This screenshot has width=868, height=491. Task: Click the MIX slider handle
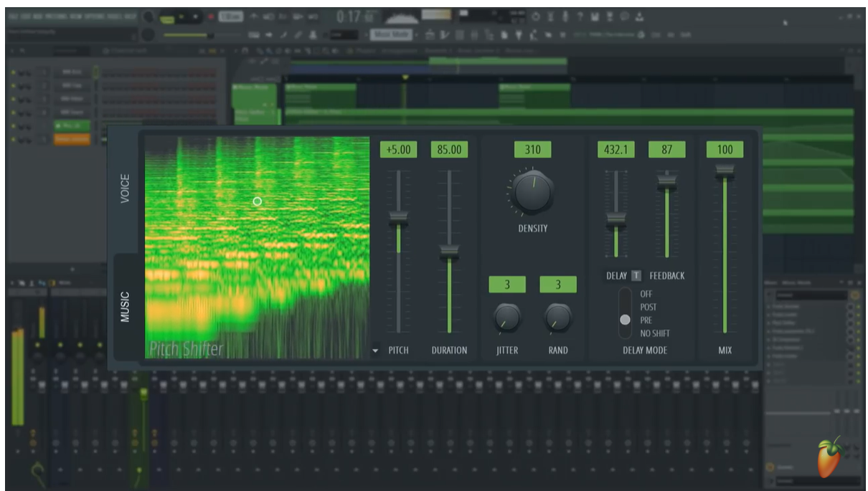click(725, 171)
